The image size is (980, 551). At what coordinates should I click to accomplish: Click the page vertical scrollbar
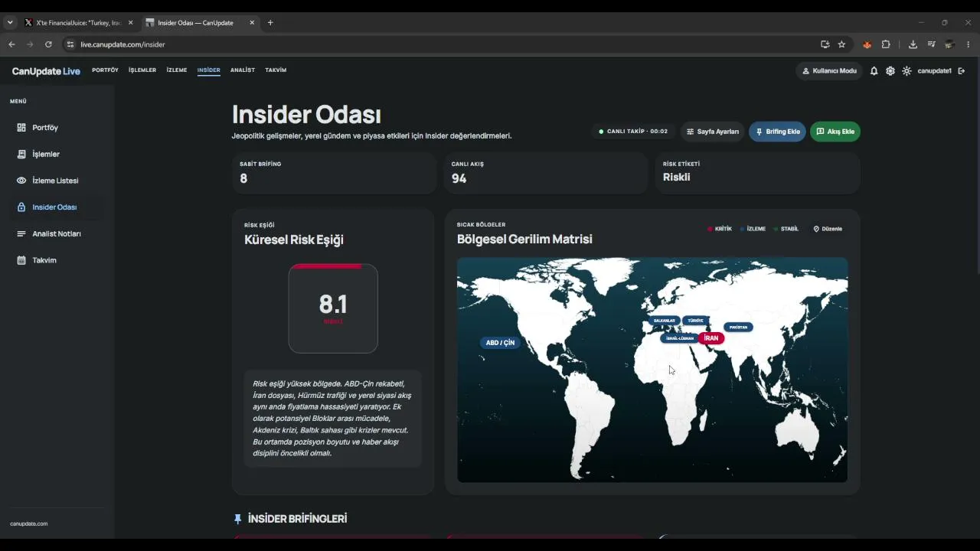(x=977, y=165)
